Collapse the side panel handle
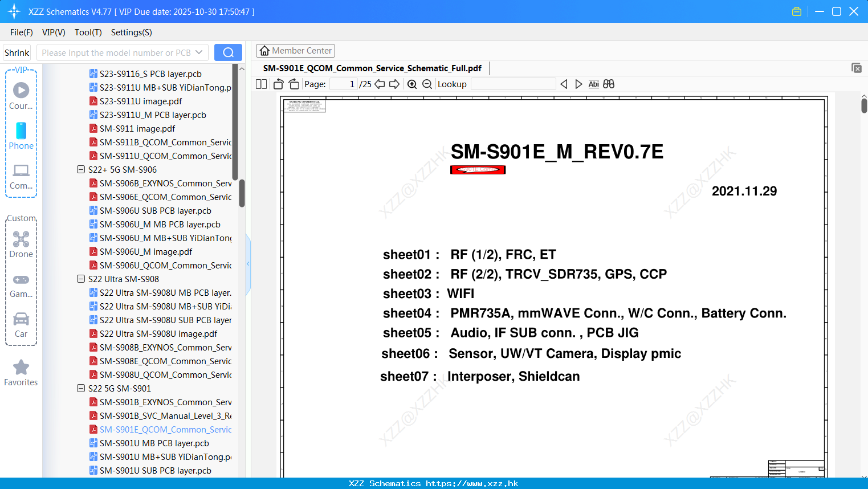The image size is (868, 489). point(248,264)
